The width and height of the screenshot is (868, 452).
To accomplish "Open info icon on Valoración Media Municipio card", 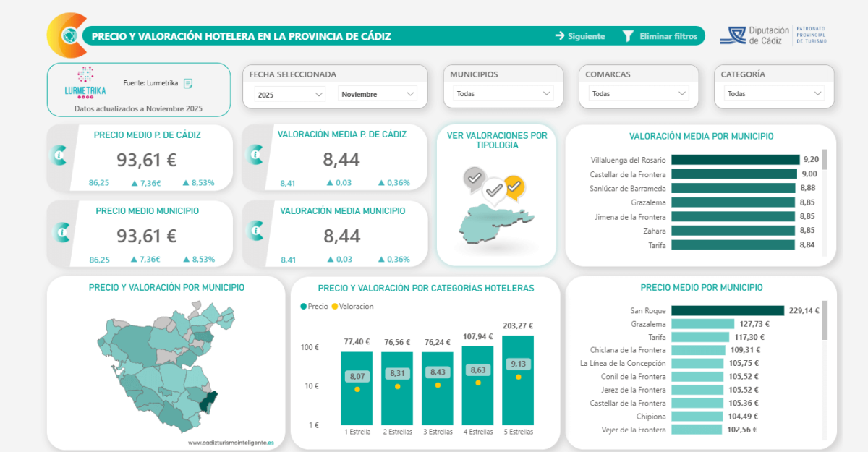I will [x=255, y=231].
